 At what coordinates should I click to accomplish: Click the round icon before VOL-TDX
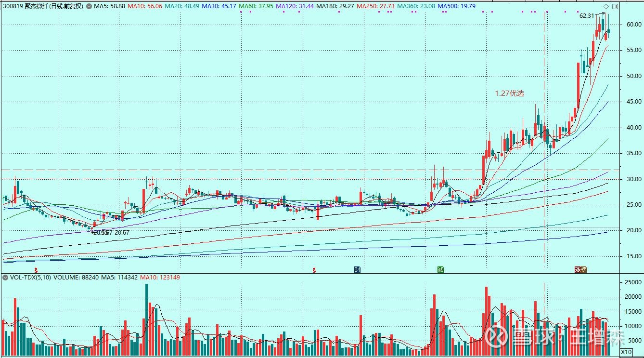(x=5, y=278)
